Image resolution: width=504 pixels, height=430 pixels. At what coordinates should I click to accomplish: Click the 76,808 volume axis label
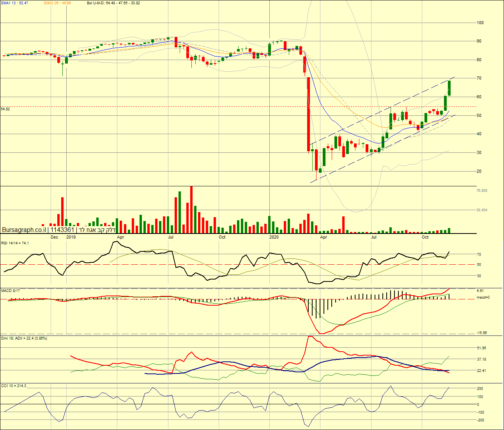point(482,191)
